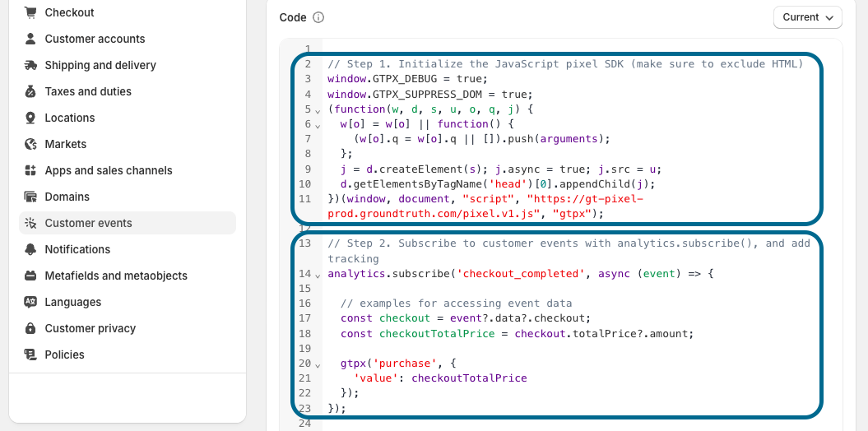Open the Languages settings page

click(x=73, y=302)
